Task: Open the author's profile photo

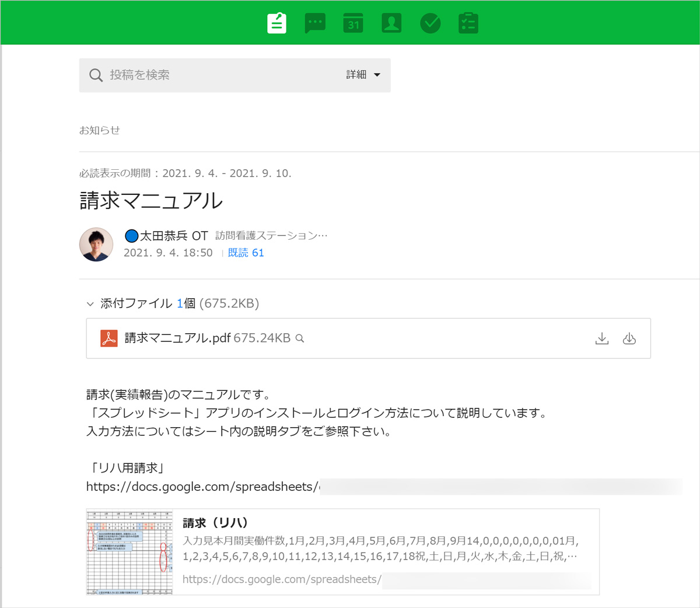Action: (x=96, y=244)
